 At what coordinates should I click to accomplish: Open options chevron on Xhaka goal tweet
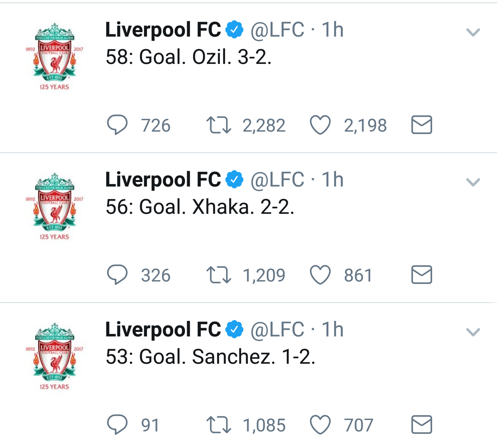(x=473, y=182)
